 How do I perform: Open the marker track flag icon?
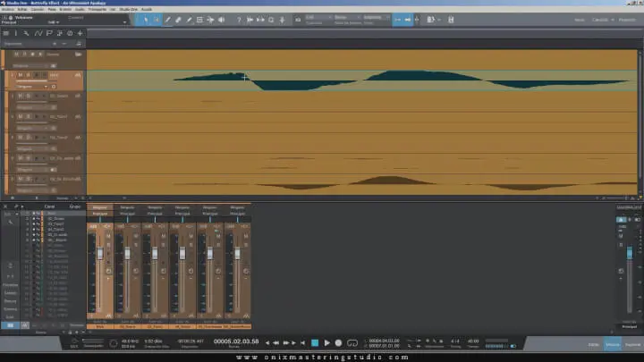(x=49, y=33)
